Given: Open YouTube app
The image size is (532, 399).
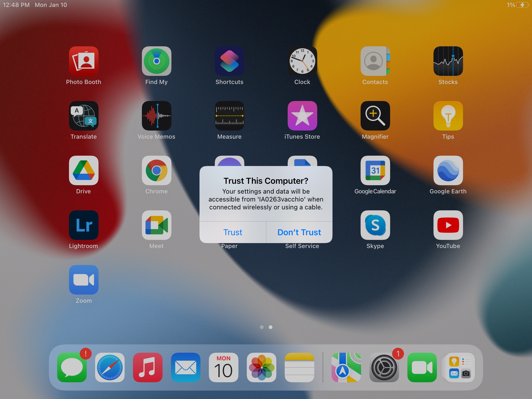Looking at the screenshot, I should (x=448, y=225).
